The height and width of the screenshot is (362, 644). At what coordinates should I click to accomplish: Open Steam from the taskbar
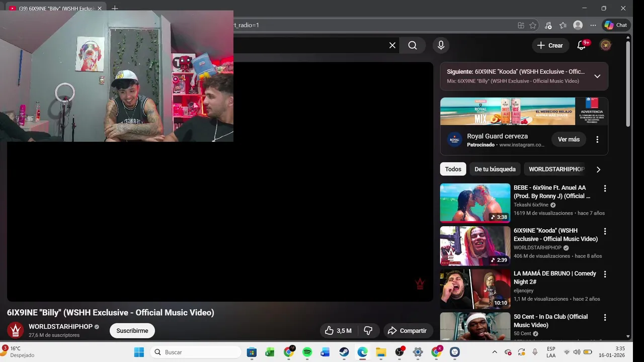[344, 352]
